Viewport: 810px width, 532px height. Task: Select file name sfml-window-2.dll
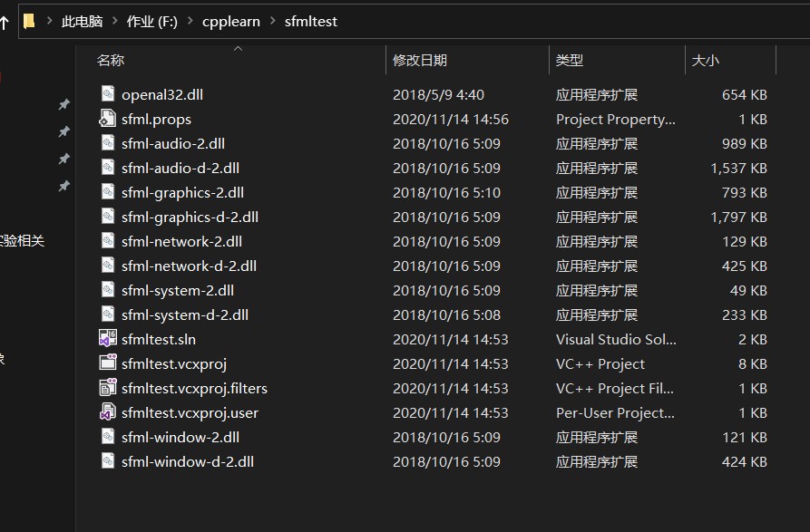pyautogui.click(x=181, y=437)
